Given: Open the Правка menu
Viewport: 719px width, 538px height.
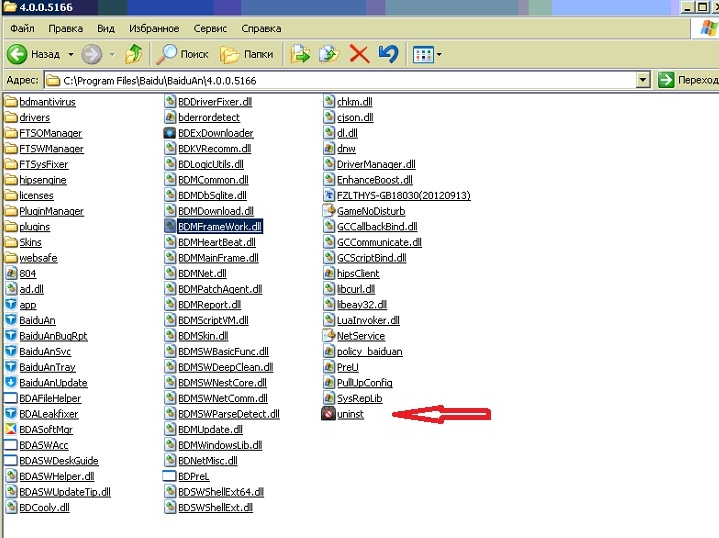Looking at the screenshot, I should pos(66,28).
